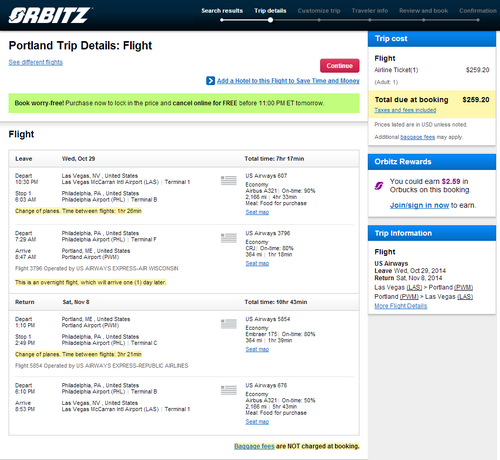This screenshot has height=460, width=500.
Task: Click Operated by Republic Airlines note
Action: click(x=101, y=366)
